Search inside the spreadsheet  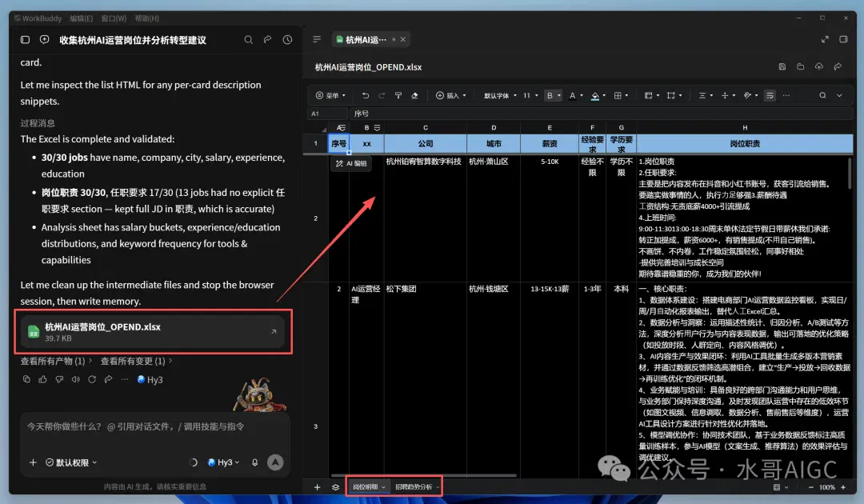point(822,95)
